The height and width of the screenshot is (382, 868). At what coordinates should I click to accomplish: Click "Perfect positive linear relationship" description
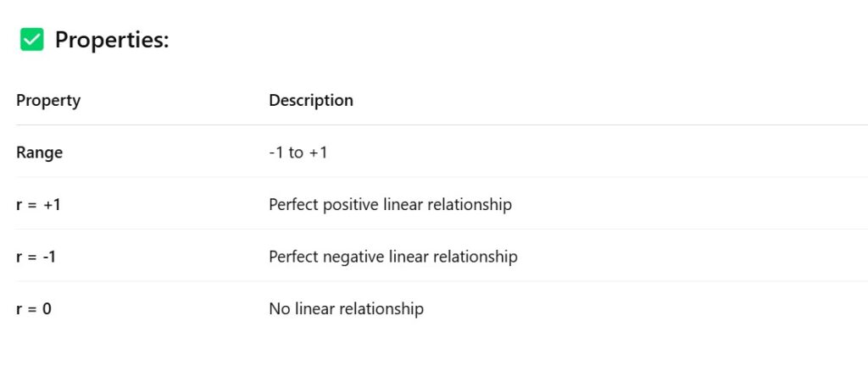pos(390,205)
